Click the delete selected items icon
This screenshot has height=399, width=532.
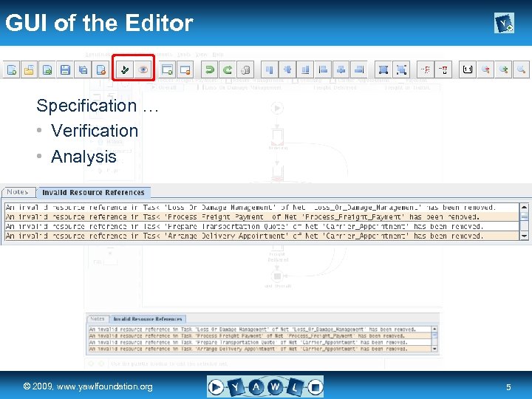click(x=245, y=70)
